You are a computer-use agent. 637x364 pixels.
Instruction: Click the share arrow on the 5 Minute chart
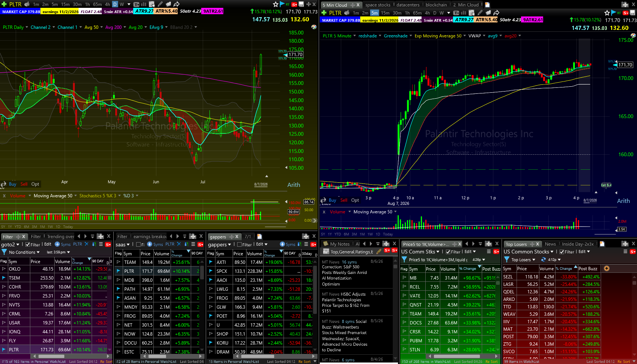coord(496,13)
